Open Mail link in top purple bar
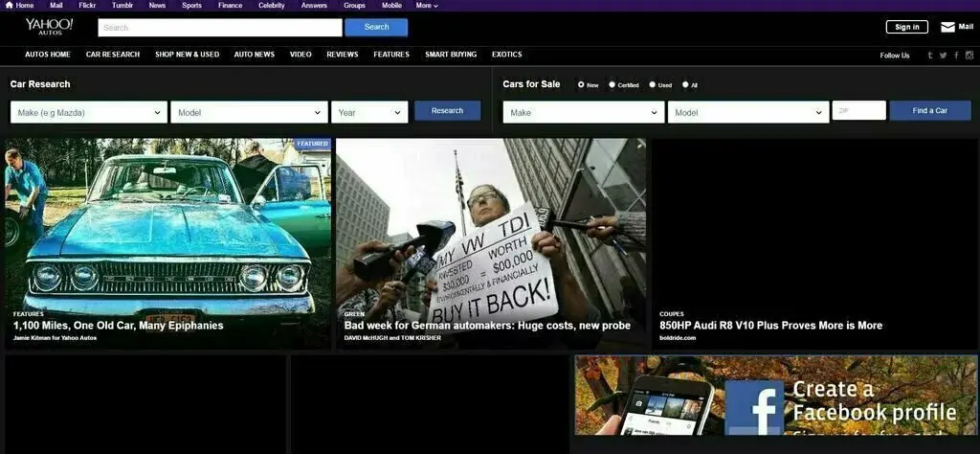The width and height of the screenshot is (980, 454). coord(56,5)
